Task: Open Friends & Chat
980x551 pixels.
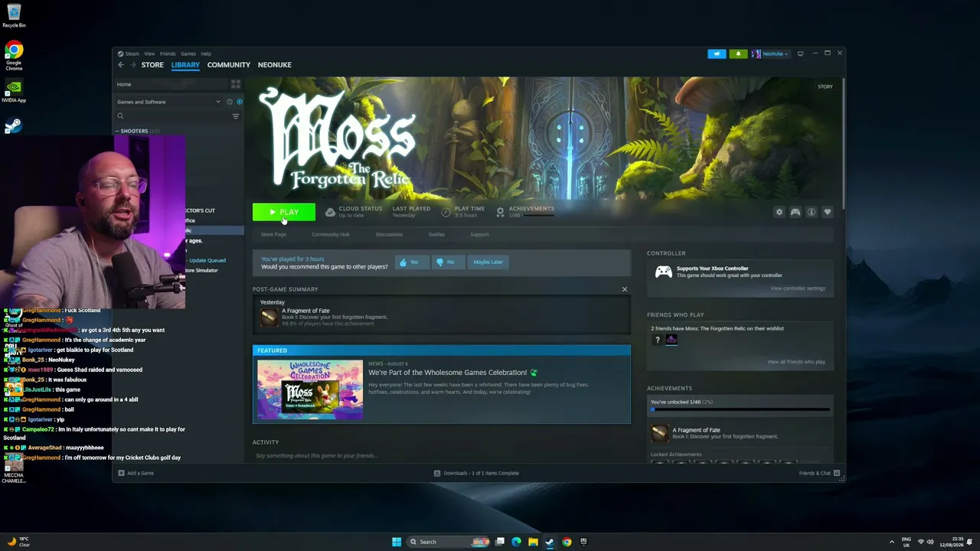Action: coord(819,473)
